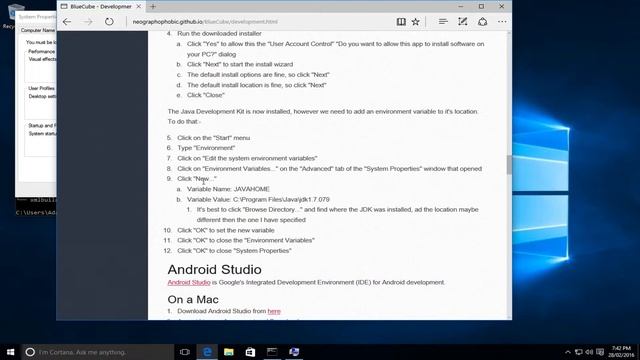The image size is (640, 360).
Task: Click the Cortana search box
Action: click(x=97, y=352)
